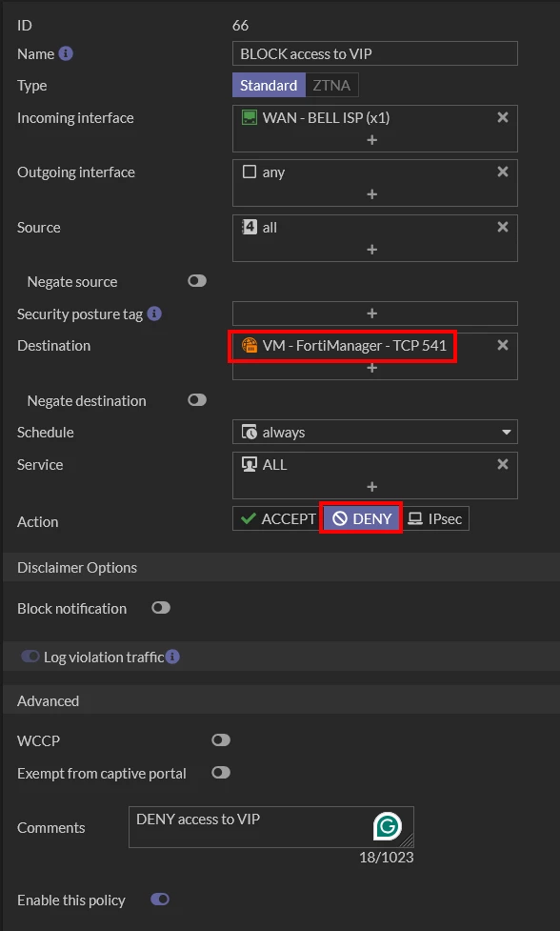Remove the ALL service entry

tap(503, 464)
